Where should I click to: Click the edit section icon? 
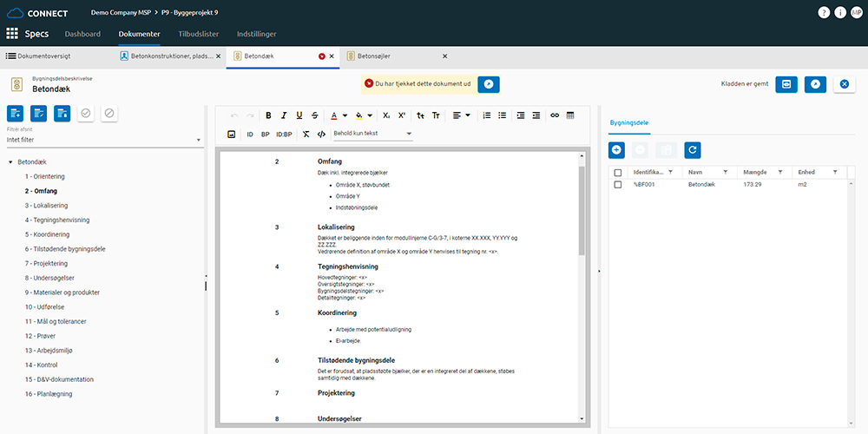point(39,114)
